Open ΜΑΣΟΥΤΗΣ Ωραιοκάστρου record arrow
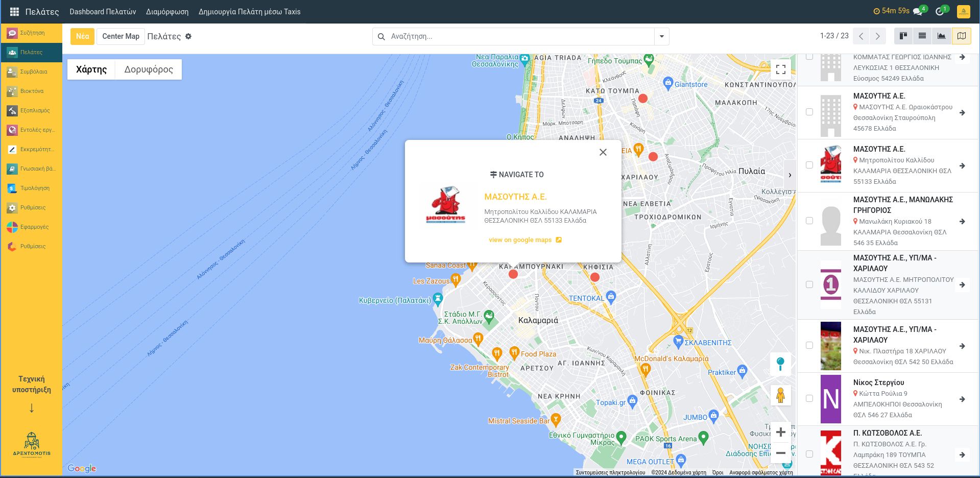The image size is (980, 478). pos(962,113)
